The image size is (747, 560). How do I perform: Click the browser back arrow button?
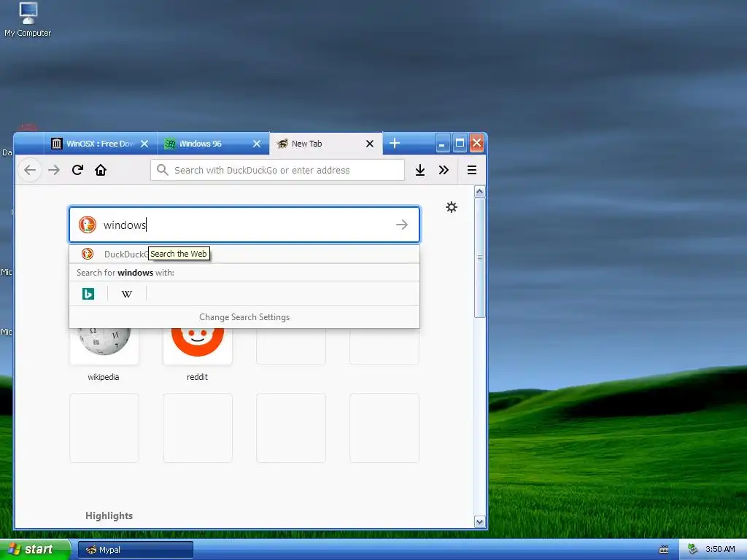[x=30, y=170]
